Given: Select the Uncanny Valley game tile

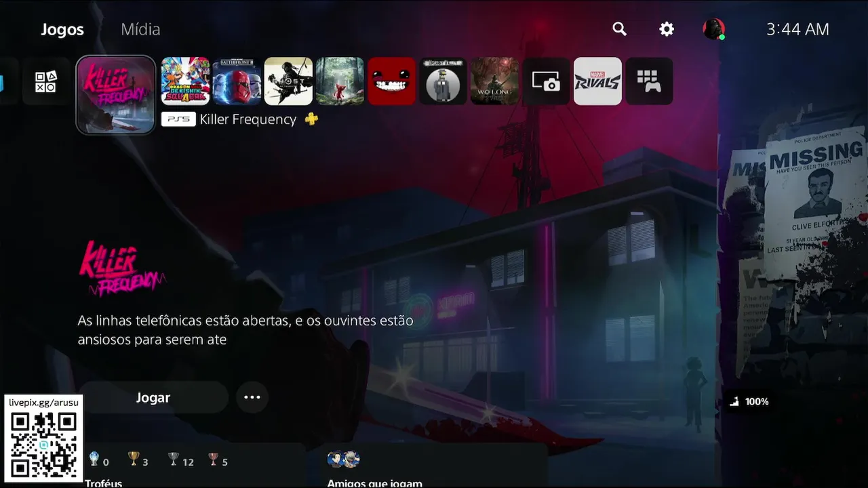Looking at the screenshot, I should tap(443, 81).
